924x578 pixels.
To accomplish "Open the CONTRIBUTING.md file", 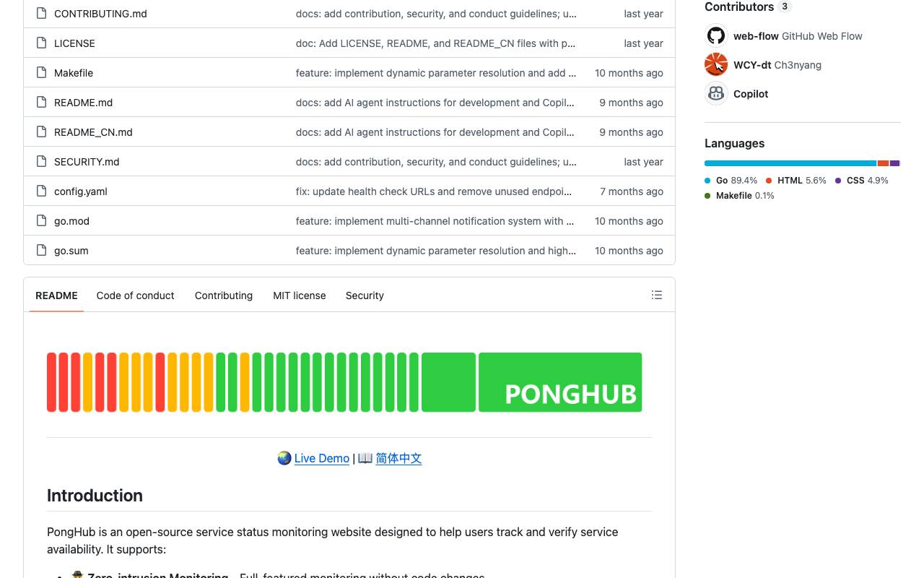I will point(100,14).
